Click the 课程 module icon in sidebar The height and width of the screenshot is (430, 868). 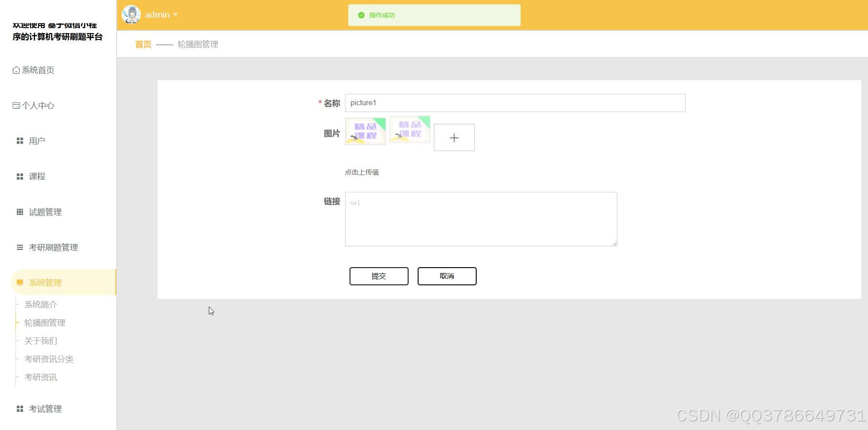point(20,176)
